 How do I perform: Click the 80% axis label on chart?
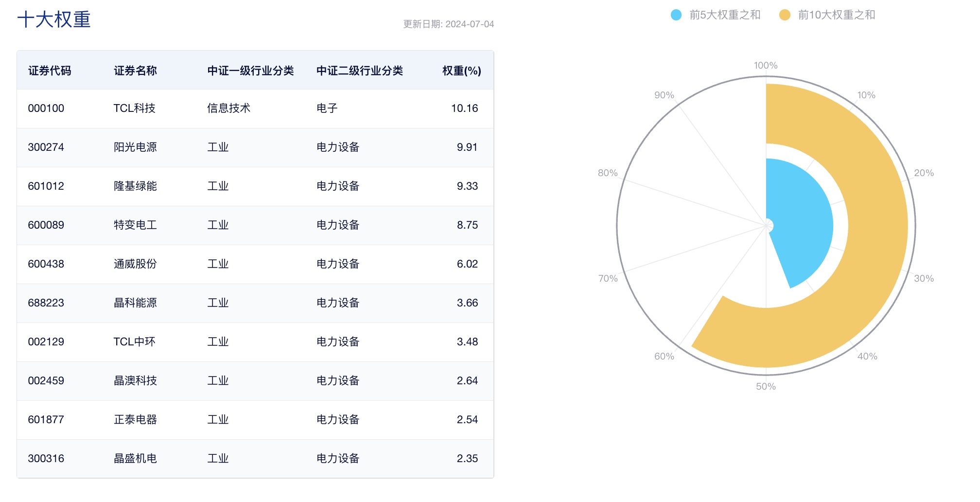(x=608, y=173)
